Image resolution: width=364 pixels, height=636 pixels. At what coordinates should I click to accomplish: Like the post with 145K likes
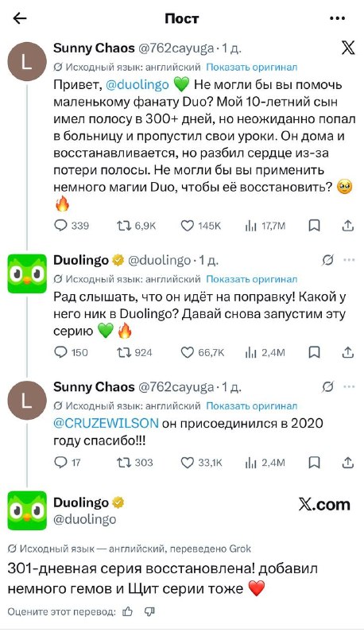[187, 226]
